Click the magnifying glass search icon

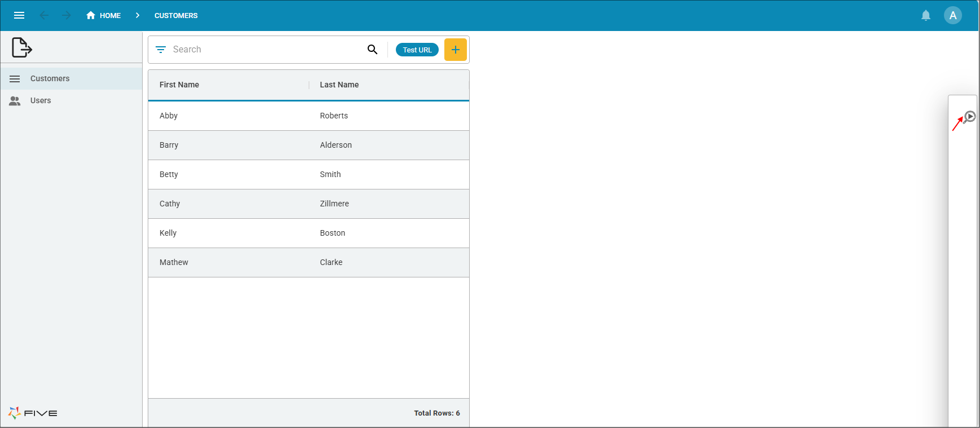(x=372, y=50)
